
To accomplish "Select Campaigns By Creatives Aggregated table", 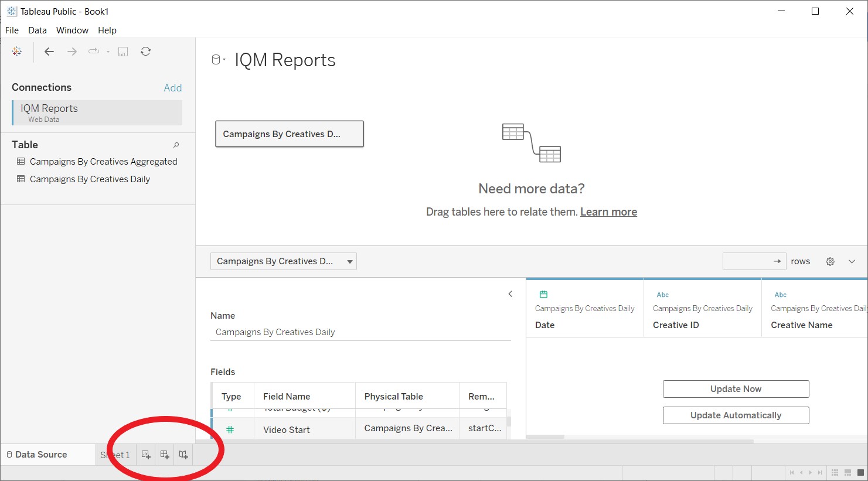I will (x=103, y=162).
